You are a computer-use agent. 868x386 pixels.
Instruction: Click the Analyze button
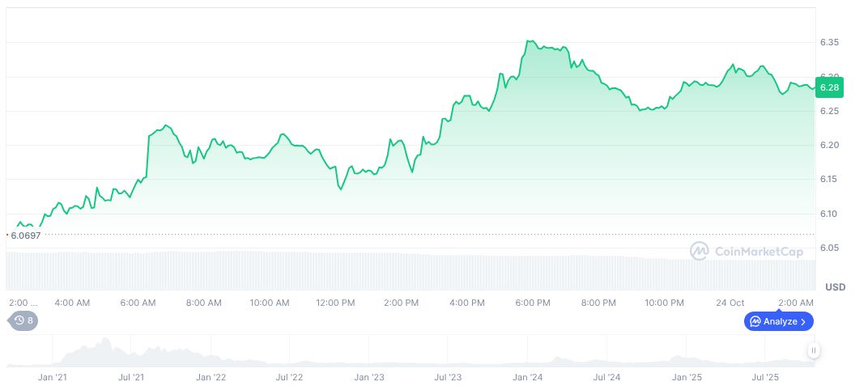click(x=778, y=321)
